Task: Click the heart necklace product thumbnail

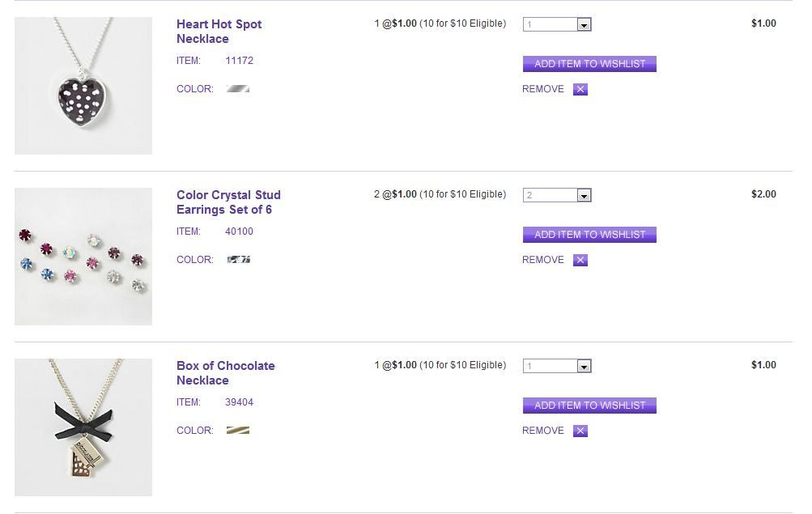Action: pos(83,86)
